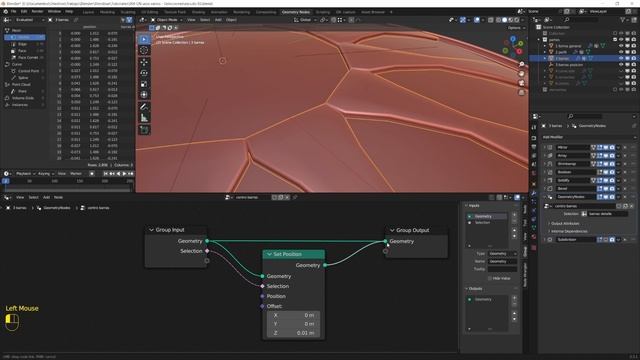Toggle camera view gizmo in viewport

pyautogui.click(x=522, y=83)
